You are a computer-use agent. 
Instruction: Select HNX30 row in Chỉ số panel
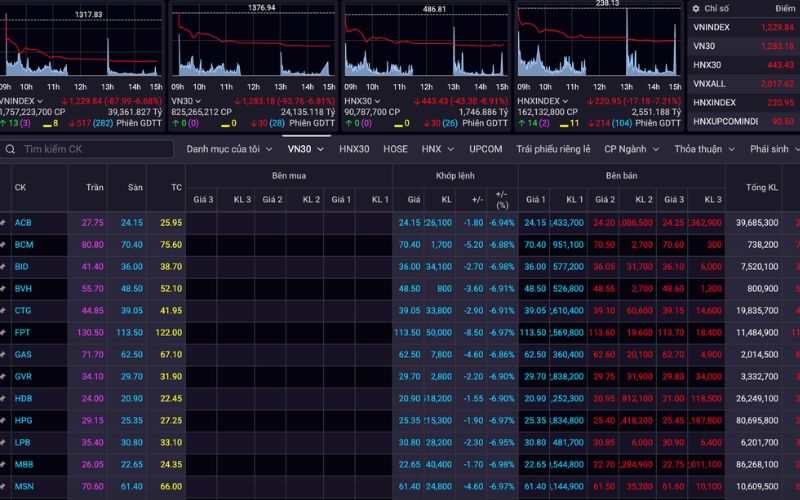click(x=744, y=65)
